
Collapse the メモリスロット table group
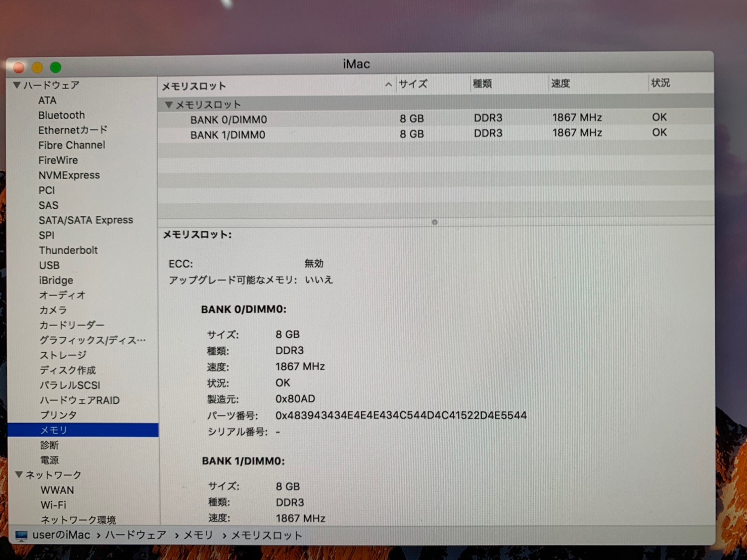169,105
